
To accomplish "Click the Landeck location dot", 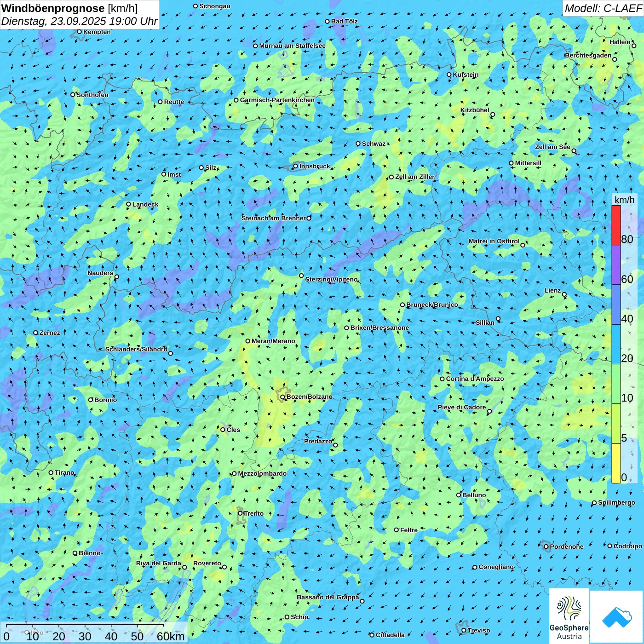I will click(x=129, y=204).
